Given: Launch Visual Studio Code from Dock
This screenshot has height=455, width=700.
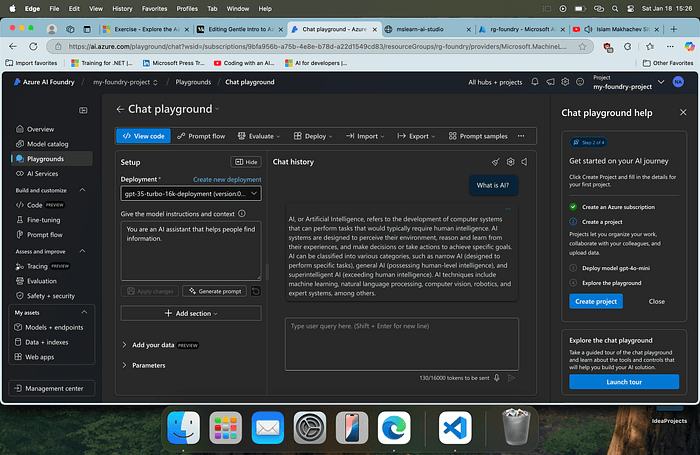Looking at the screenshot, I should point(455,427).
